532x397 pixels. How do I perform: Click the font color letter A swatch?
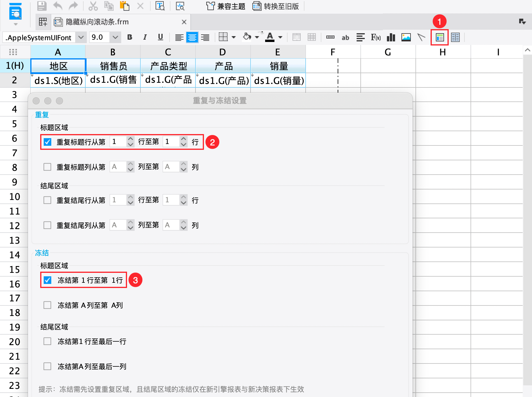pyautogui.click(x=270, y=37)
